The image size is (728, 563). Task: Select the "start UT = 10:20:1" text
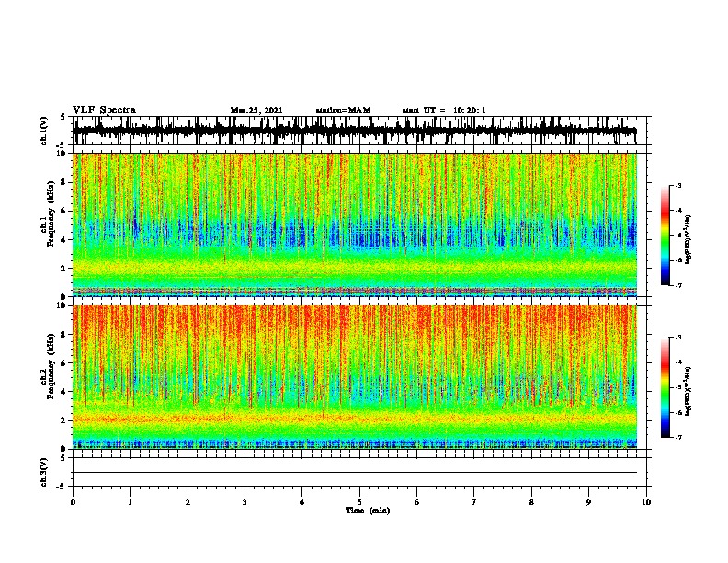coord(444,110)
